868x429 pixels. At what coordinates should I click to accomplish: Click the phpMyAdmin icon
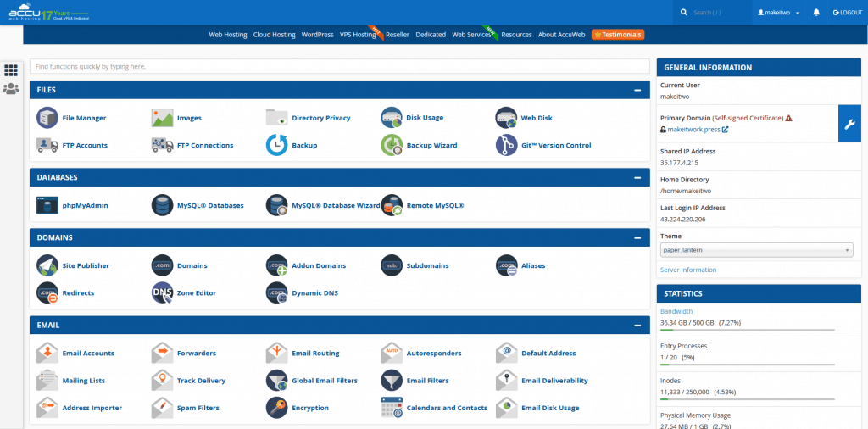tap(47, 205)
